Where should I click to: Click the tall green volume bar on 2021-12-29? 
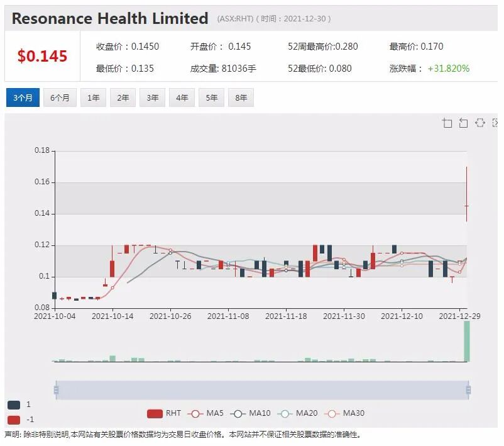467,341
